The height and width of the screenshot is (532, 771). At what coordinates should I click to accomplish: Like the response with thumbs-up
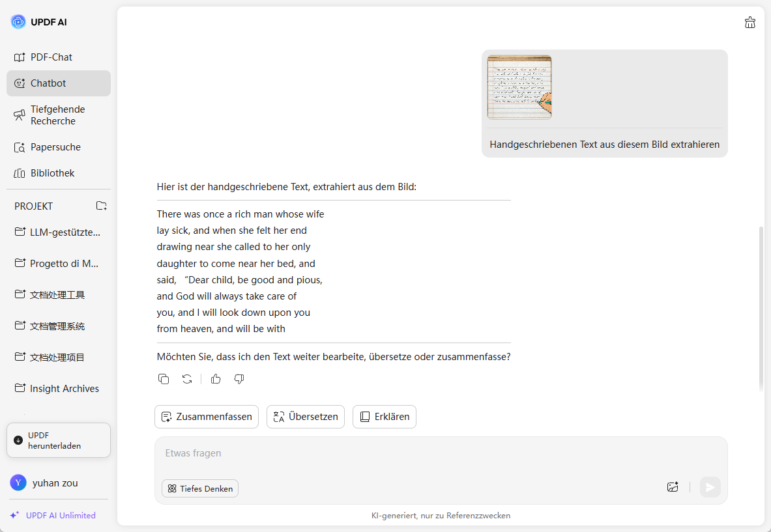pos(216,379)
